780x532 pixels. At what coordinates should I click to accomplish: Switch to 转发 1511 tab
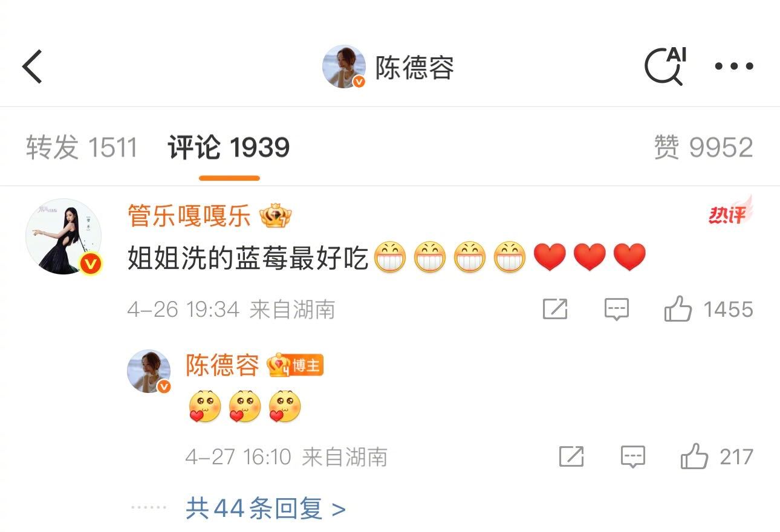coord(82,148)
